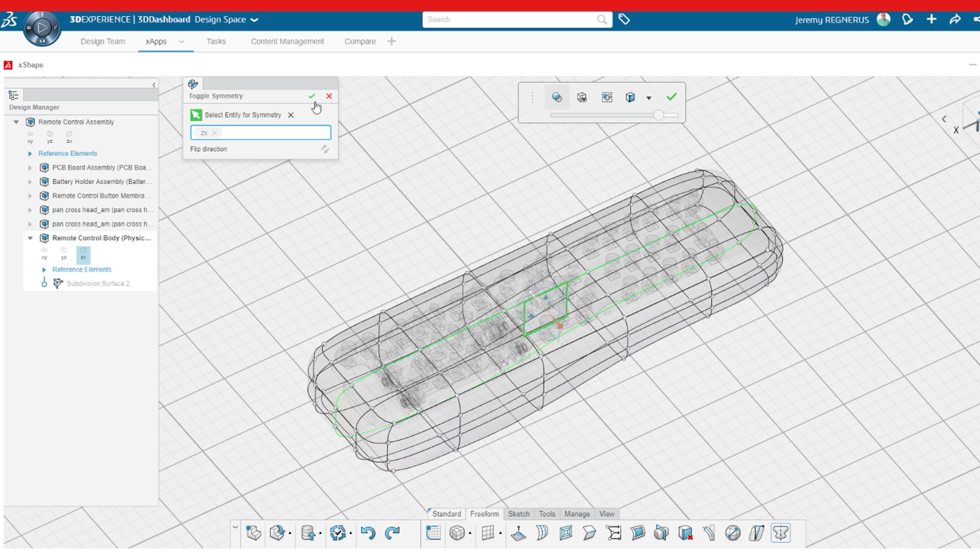
Task: Toggle zx plane under Remote Control Body
Action: pyautogui.click(x=83, y=254)
